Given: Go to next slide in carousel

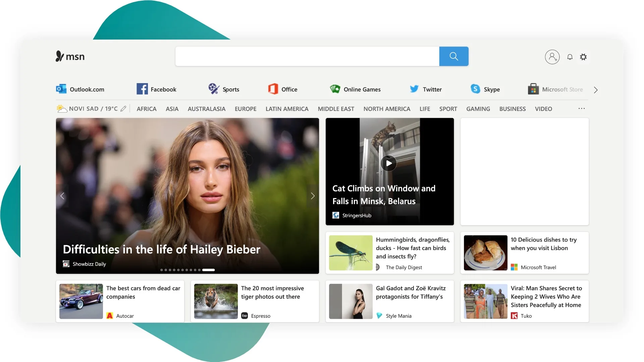Looking at the screenshot, I should click(x=313, y=196).
